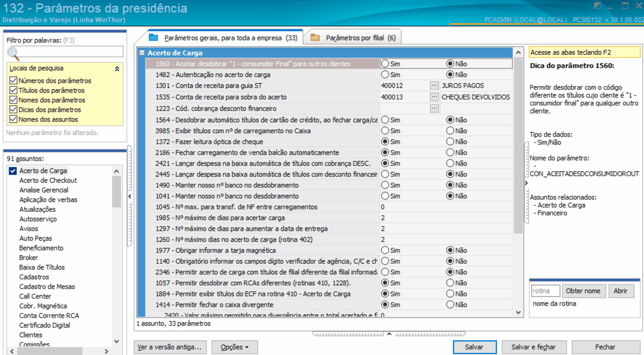644x355 pixels.
Task: Toggle the bottom panel splitter arrow
Action: coord(389,334)
